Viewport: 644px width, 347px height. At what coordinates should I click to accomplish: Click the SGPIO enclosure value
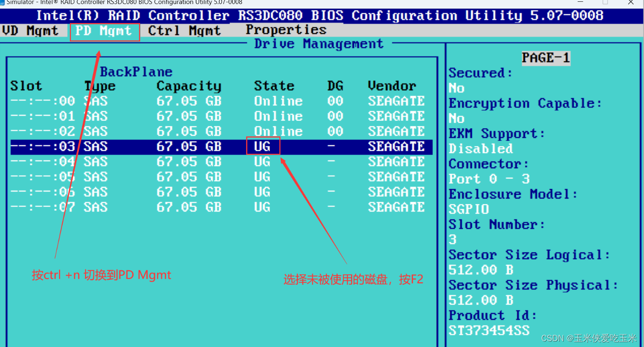[x=469, y=209]
